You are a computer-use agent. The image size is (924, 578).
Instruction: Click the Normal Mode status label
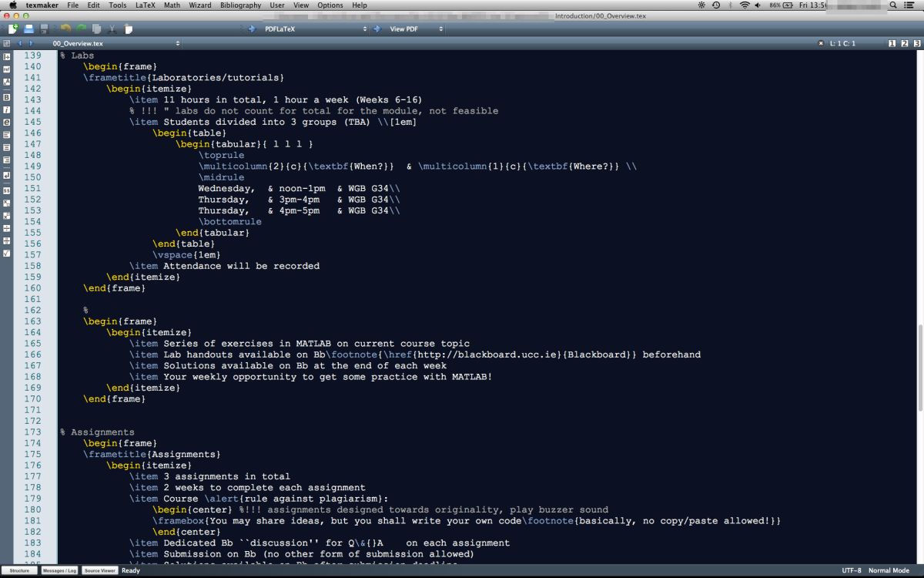click(x=889, y=570)
